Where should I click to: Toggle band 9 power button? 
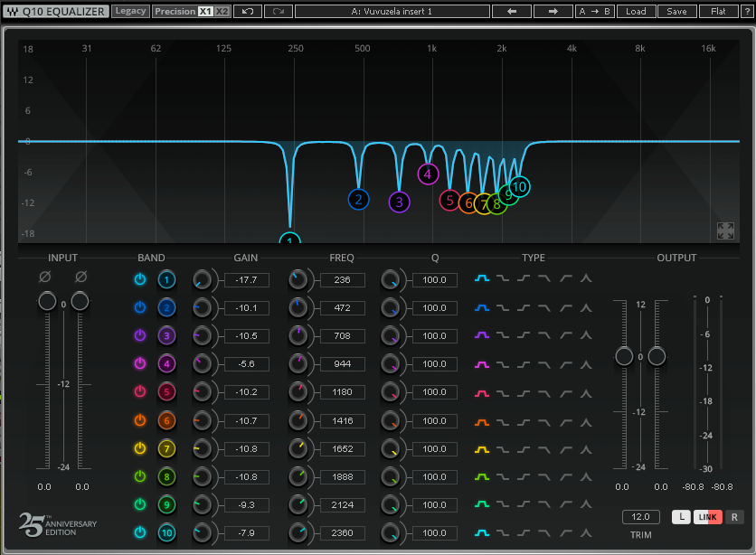click(x=140, y=504)
